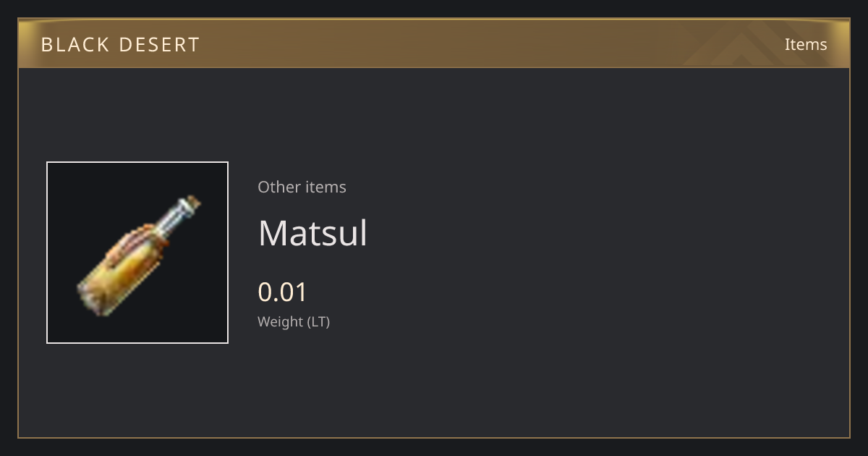Select the Matsul item name heading

[x=312, y=233]
